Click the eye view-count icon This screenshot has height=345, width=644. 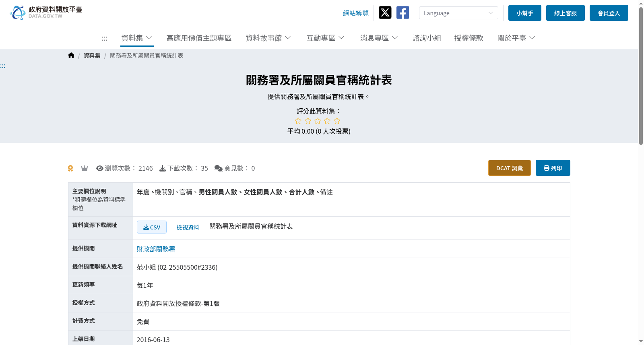click(x=100, y=168)
